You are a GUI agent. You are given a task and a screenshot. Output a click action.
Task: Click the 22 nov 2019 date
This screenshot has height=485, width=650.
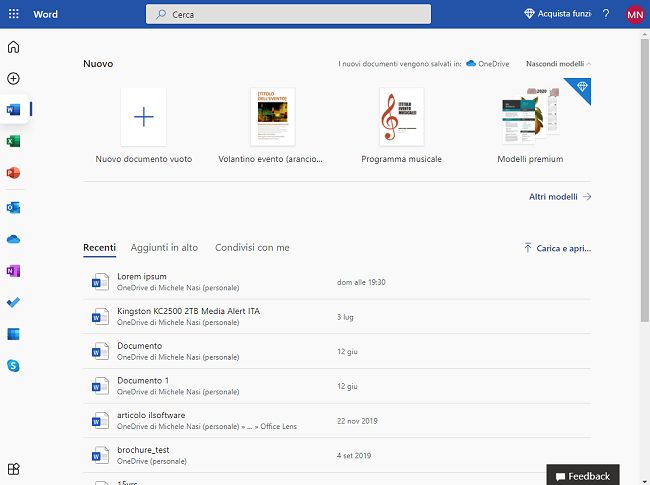point(357,421)
